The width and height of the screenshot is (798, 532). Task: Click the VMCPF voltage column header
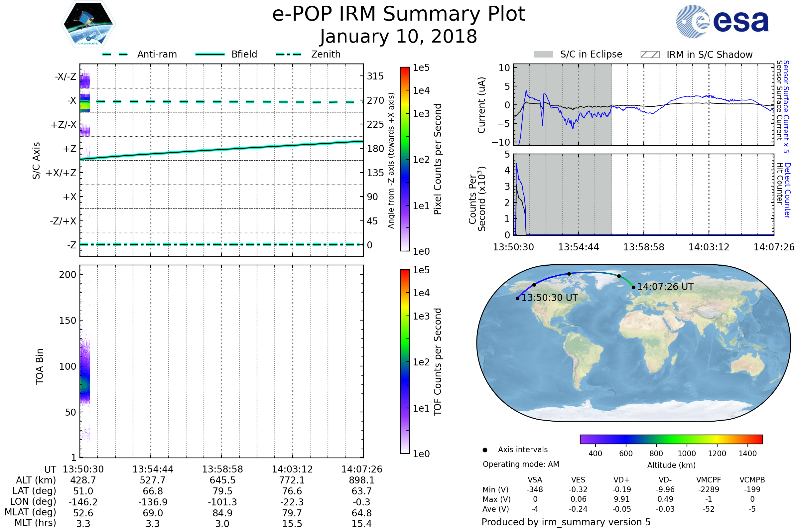[709, 480]
